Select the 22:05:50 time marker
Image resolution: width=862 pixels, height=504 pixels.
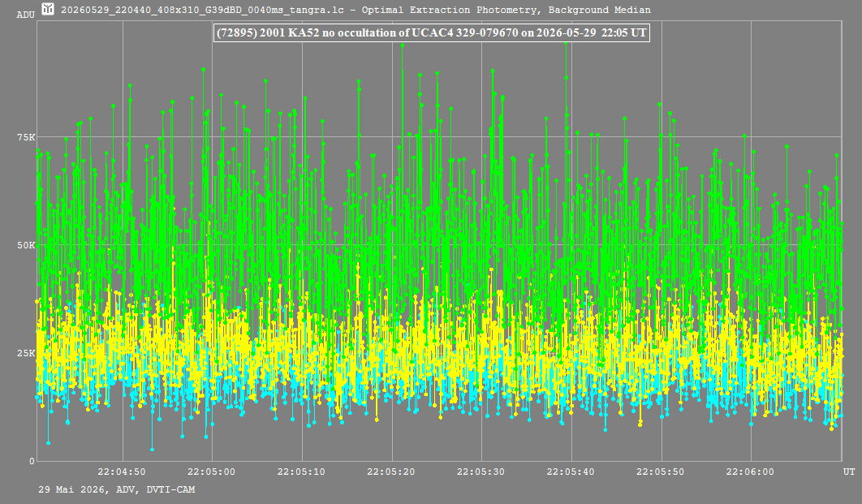pyautogui.click(x=660, y=472)
